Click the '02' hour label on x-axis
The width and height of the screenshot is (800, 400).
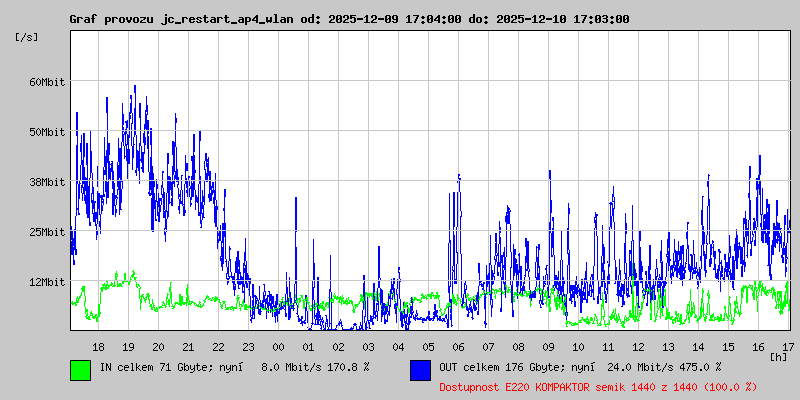(338, 347)
